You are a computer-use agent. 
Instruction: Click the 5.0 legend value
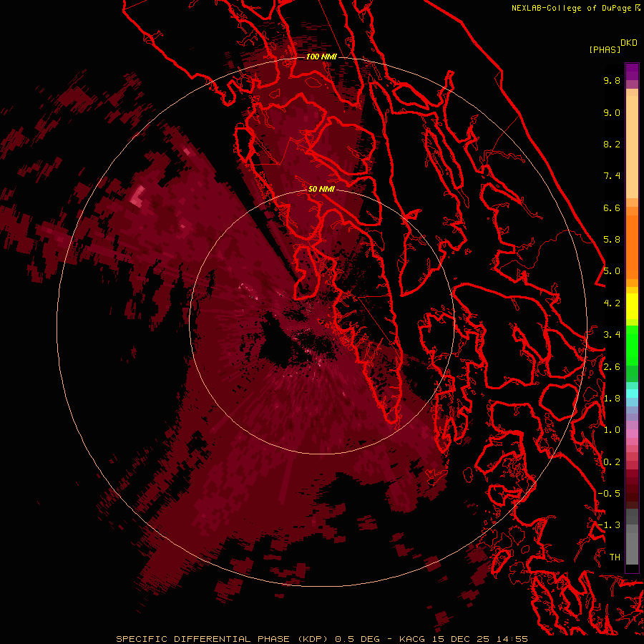click(x=612, y=271)
